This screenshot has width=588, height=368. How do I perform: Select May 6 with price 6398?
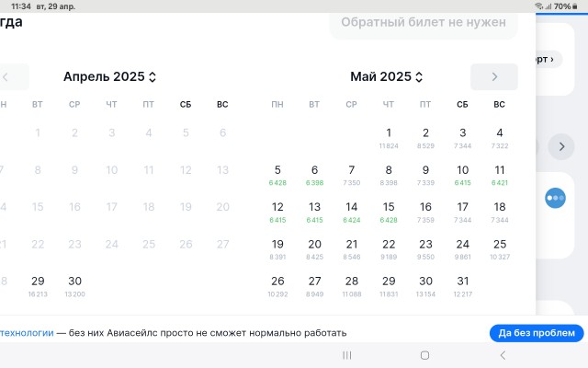click(314, 176)
